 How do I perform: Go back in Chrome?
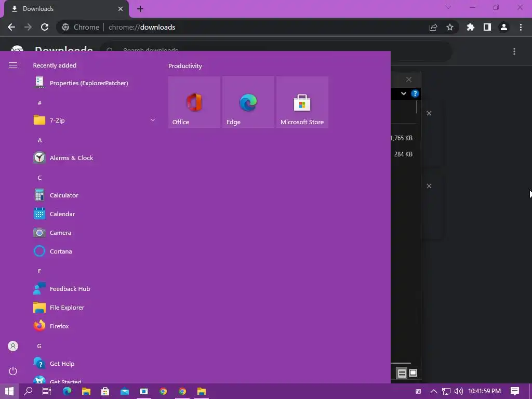[11, 27]
